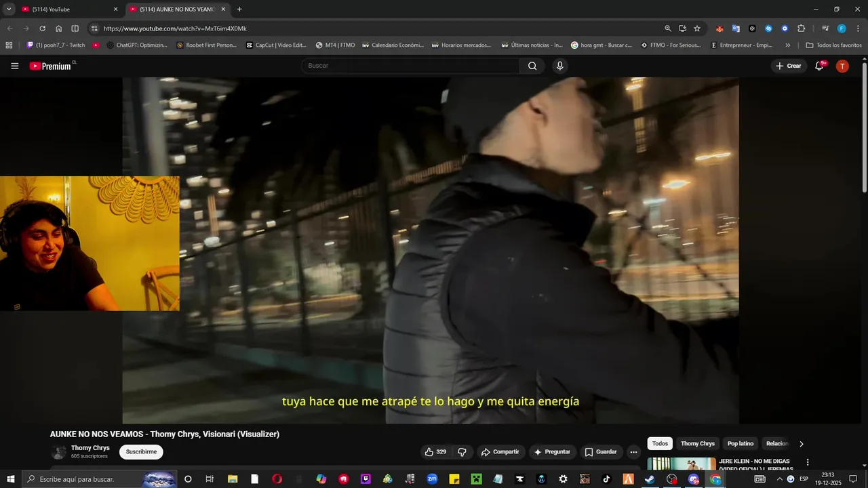Open Chrome media controls icon
The height and width of the screenshot is (488, 868).
click(825, 28)
